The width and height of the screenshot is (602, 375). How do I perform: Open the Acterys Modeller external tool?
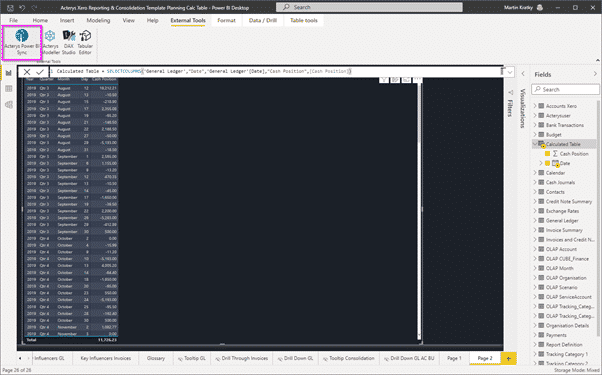pos(50,42)
